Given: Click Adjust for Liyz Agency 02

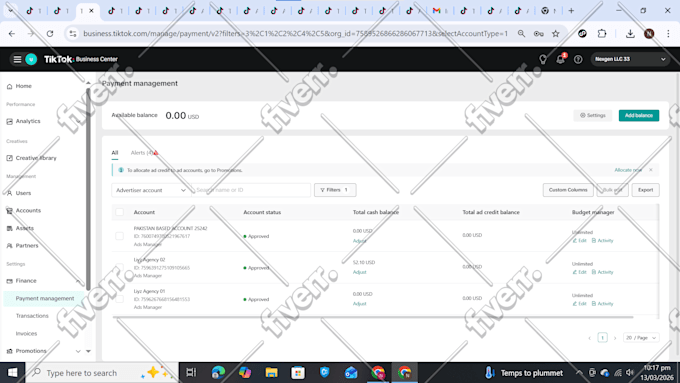Looking at the screenshot, I should pos(360,272).
